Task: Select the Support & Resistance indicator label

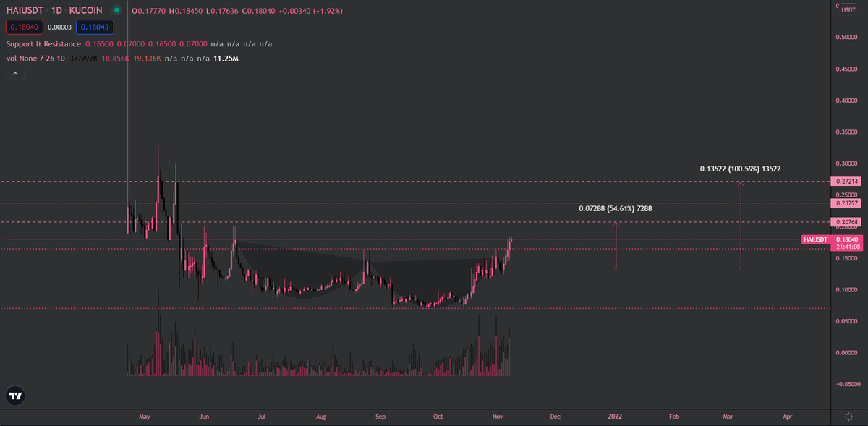Action: pos(43,43)
